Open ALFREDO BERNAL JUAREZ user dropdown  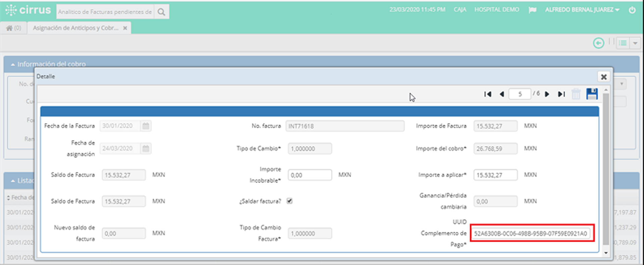(x=582, y=10)
